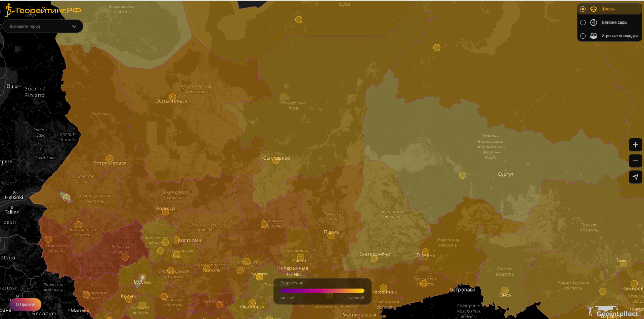This screenshot has width=644, height=319.
Task: Click the Архангельск city marker
Action: tap(172, 97)
